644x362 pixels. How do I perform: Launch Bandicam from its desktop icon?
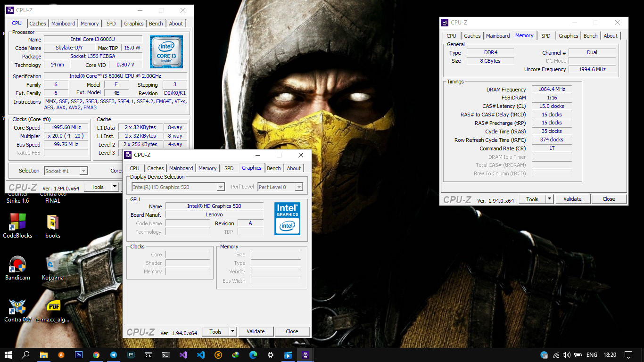click(x=17, y=268)
